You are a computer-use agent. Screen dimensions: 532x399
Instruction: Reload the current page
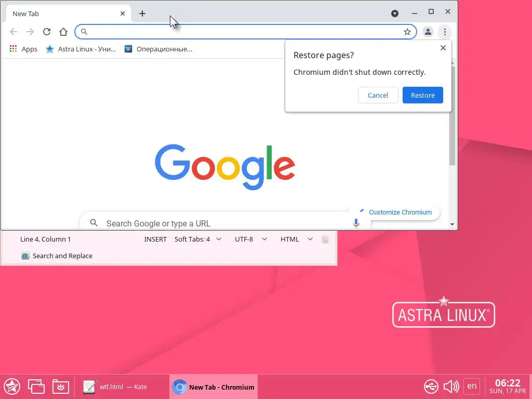(x=47, y=32)
